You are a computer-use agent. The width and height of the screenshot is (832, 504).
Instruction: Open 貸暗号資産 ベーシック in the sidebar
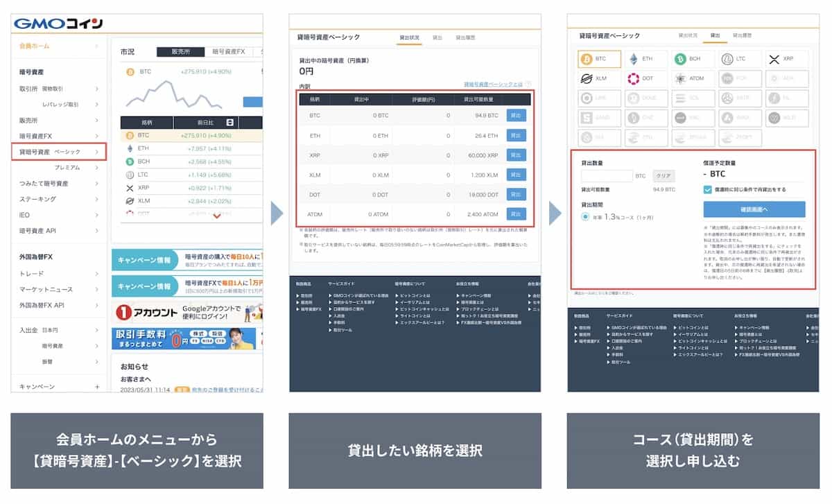click(x=59, y=151)
